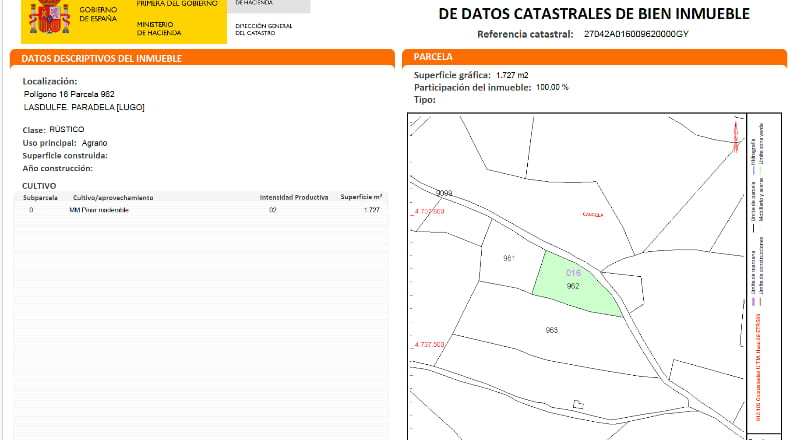
Task: Select the green highlighted parcel 962
Action: click(x=575, y=285)
